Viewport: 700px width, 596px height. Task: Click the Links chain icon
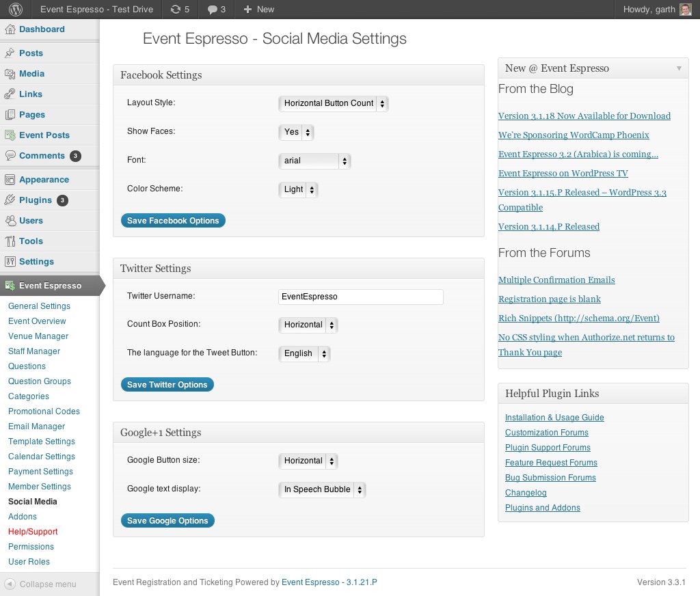pos(10,94)
